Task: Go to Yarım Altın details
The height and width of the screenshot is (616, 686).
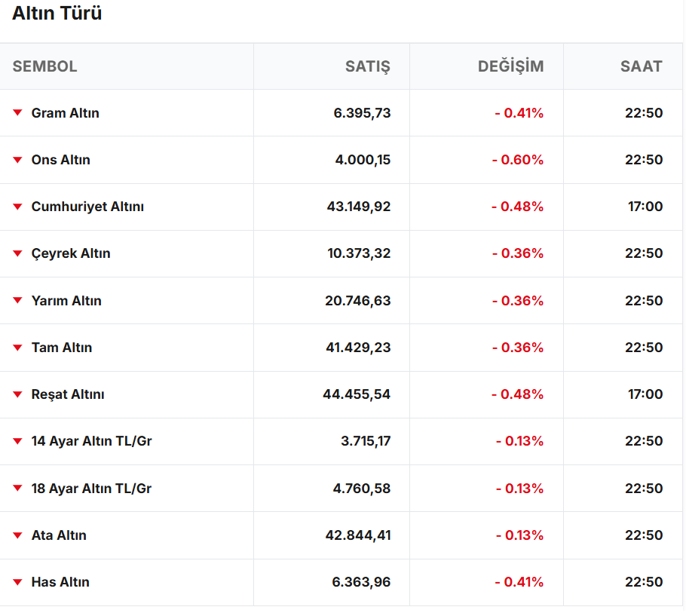Action: click(x=66, y=301)
